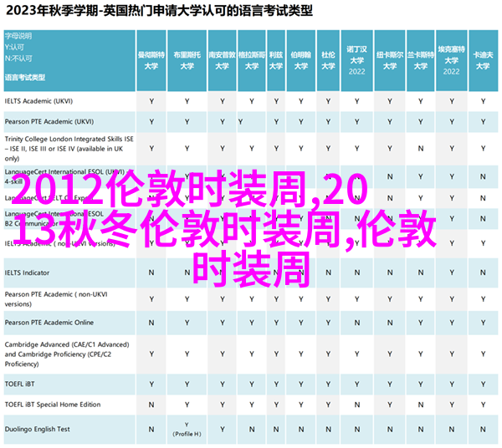The height and width of the screenshot is (448, 502).
Task: Select the '利兹大学' column header
Action: (276, 60)
